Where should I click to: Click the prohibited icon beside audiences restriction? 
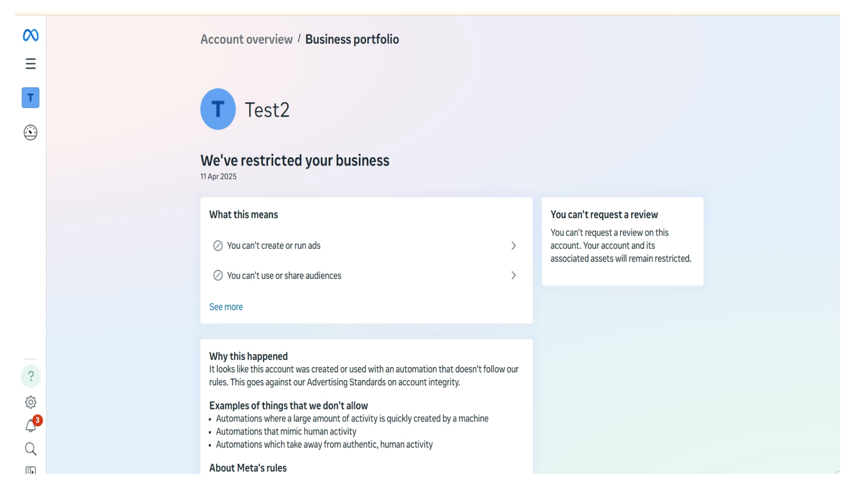coord(217,275)
